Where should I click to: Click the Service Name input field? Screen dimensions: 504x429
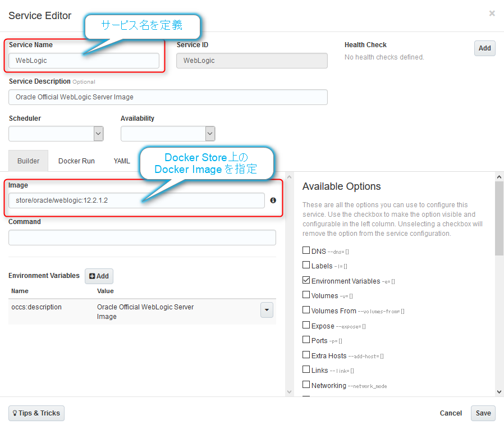click(84, 61)
